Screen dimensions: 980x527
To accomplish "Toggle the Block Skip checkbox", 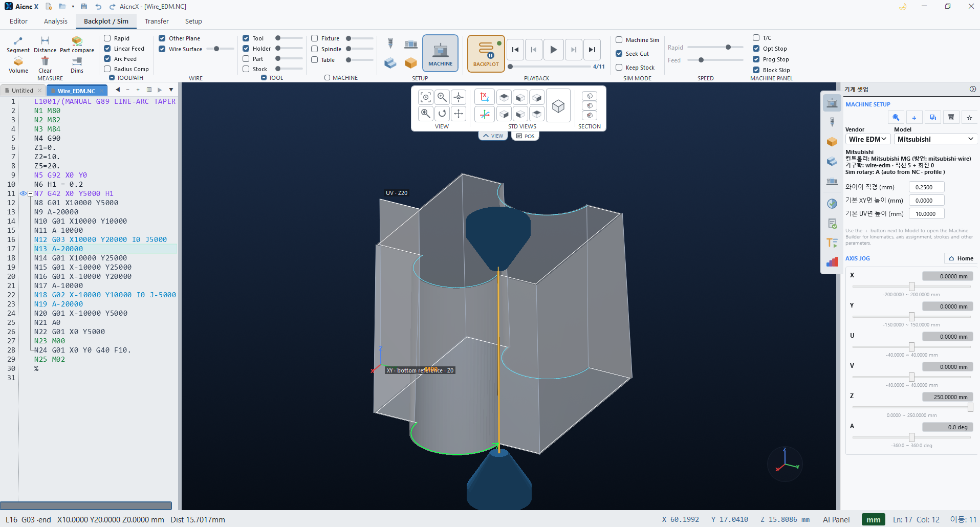I will tap(756, 70).
